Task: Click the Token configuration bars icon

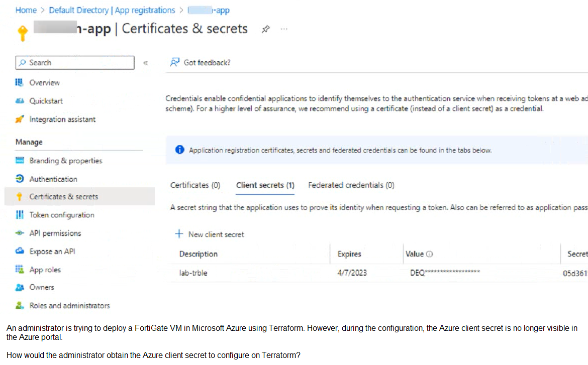Action: pyautogui.click(x=20, y=215)
